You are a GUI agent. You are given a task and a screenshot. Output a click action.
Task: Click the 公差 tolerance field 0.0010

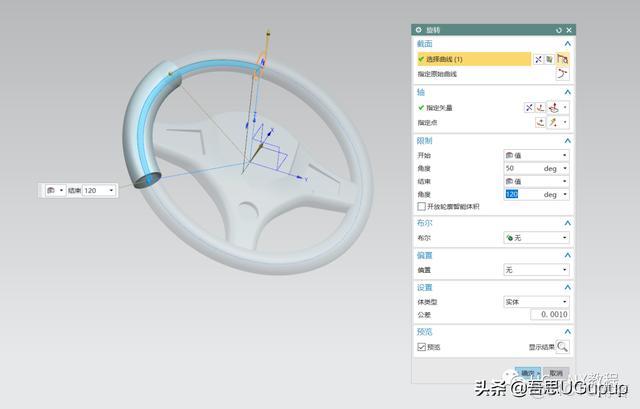coord(549,314)
